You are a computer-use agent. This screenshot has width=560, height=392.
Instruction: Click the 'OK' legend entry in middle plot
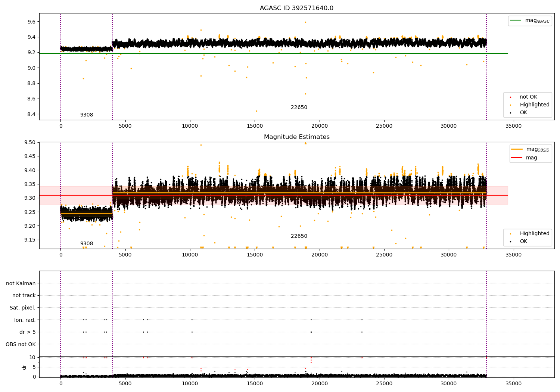[519, 242]
